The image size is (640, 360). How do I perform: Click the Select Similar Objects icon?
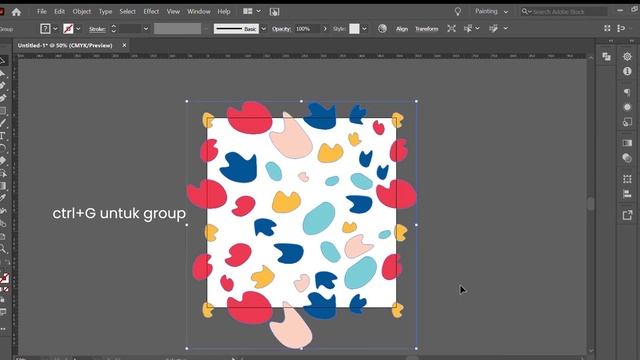(x=468, y=29)
